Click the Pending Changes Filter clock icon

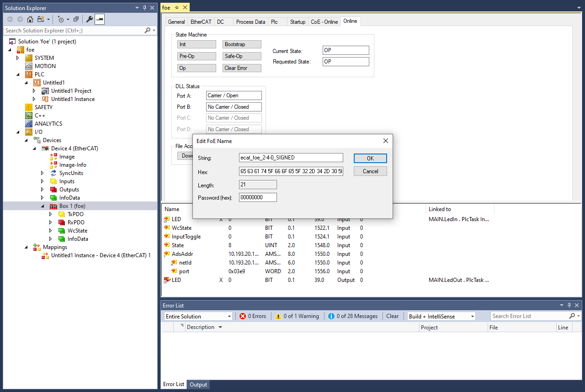[60, 19]
